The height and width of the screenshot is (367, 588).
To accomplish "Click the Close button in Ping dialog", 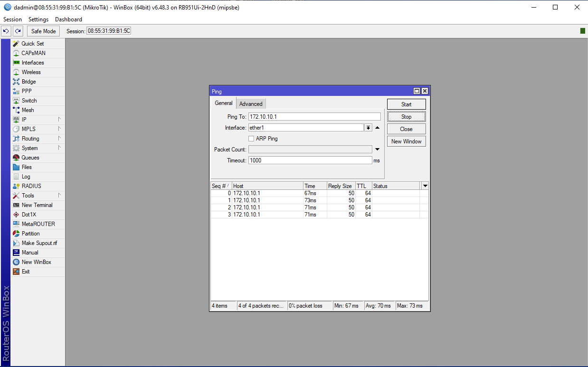I will click(407, 129).
